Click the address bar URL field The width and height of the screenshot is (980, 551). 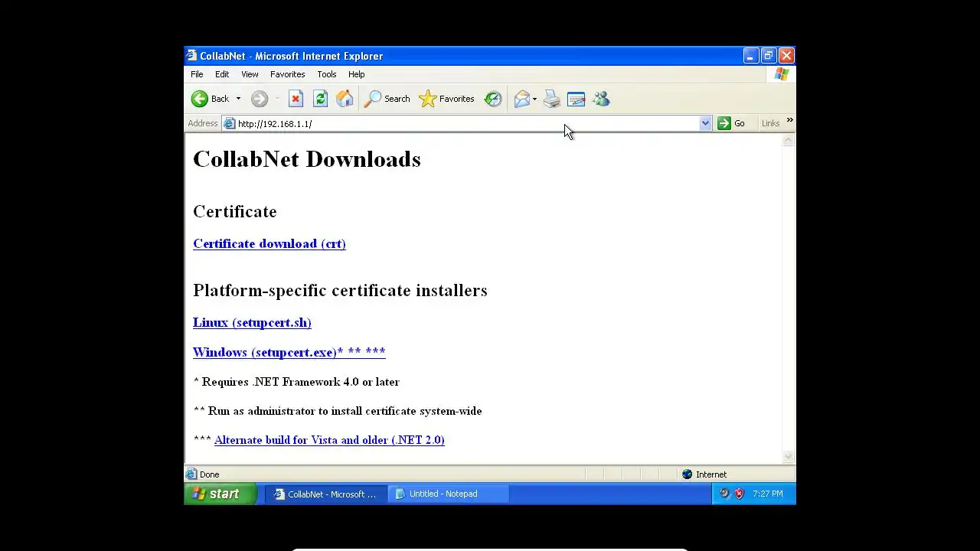pos(466,123)
